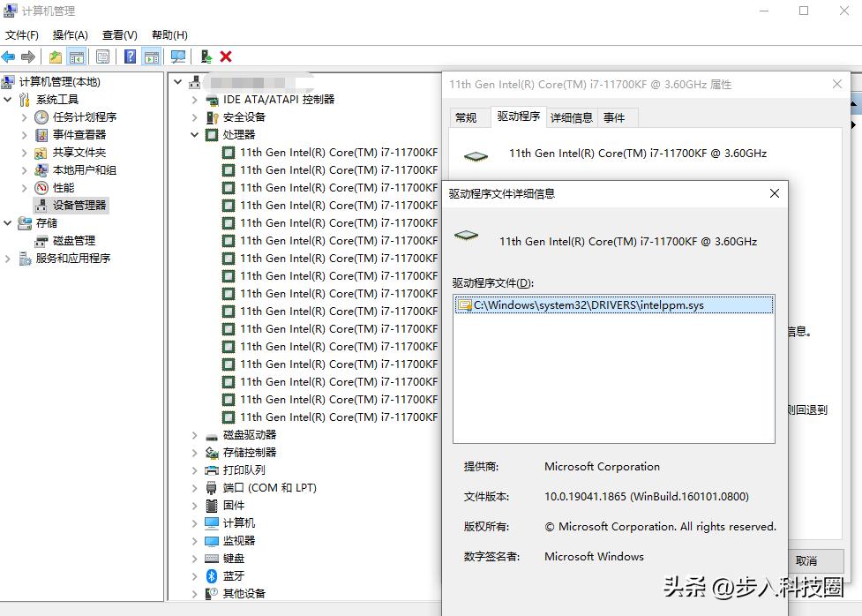Click the Back navigation arrow
Screen dimensions: 862x616
click(7, 57)
